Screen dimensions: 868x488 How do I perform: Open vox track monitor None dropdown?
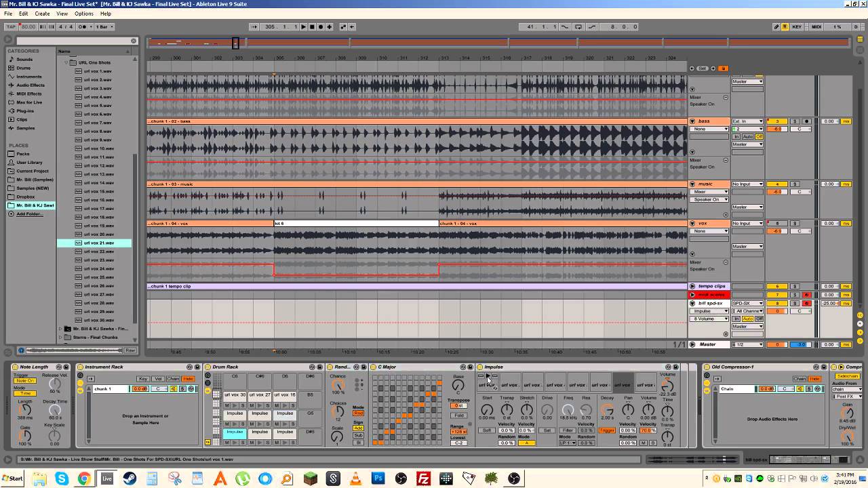pyautogui.click(x=710, y=231)
